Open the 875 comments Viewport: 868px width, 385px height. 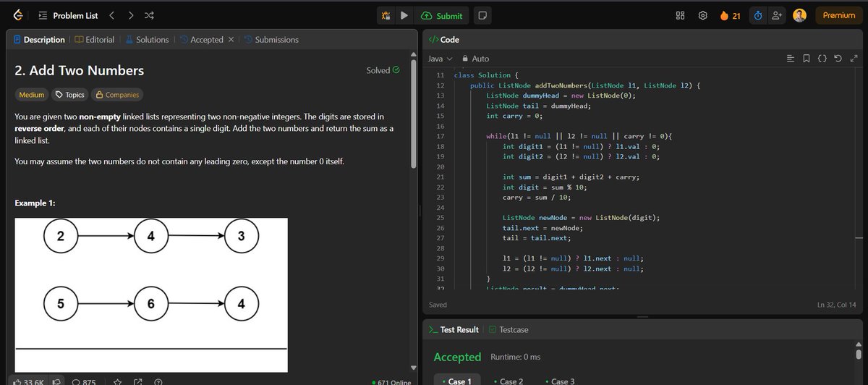84,381
